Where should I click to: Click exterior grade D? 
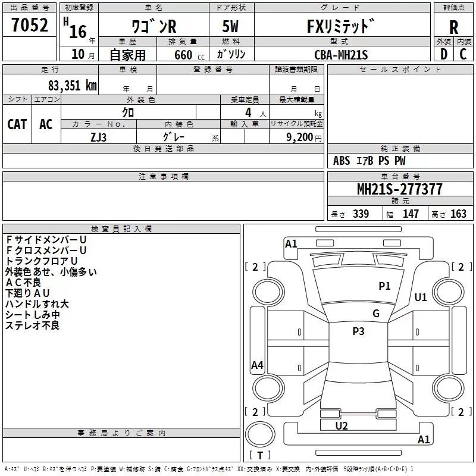444,54
